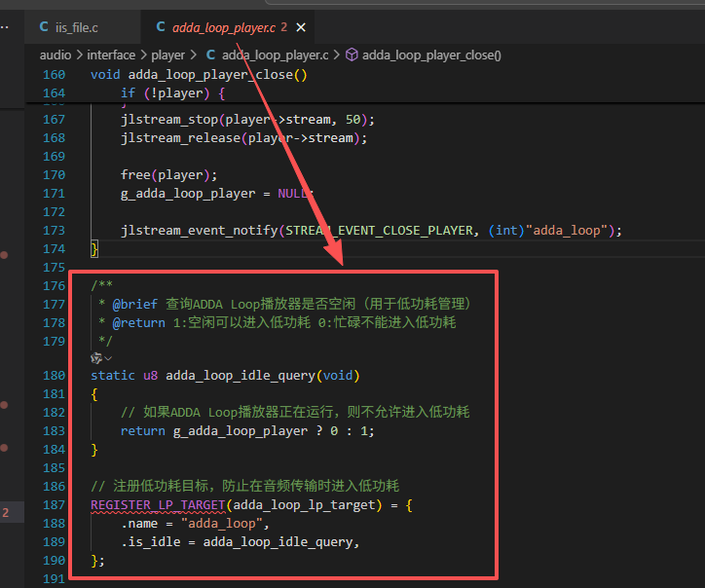This screenshot has height=588, width=705.
Task: Click the sticky header 'void adda_loop_player_close()' line
Action: point(199,75)
